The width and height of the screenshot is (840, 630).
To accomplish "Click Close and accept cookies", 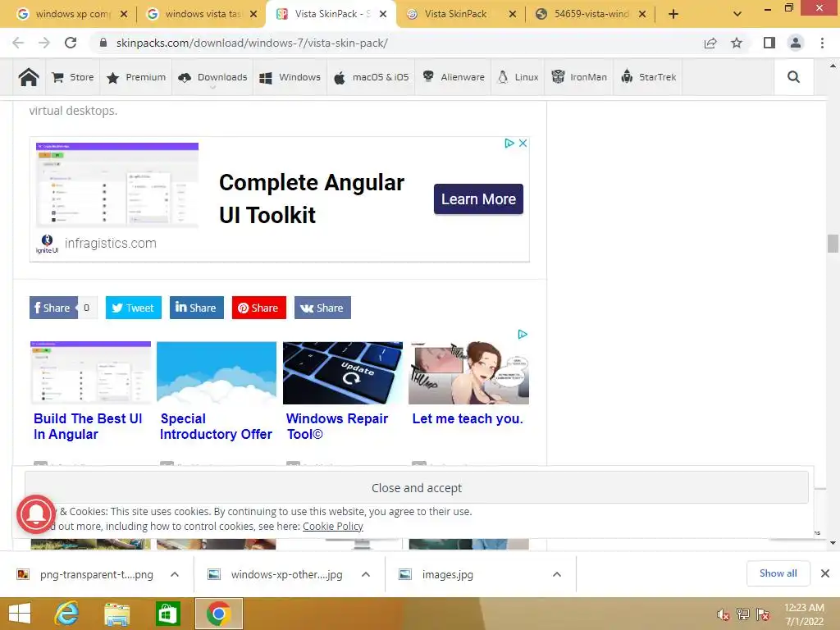I will click(416, 488).
